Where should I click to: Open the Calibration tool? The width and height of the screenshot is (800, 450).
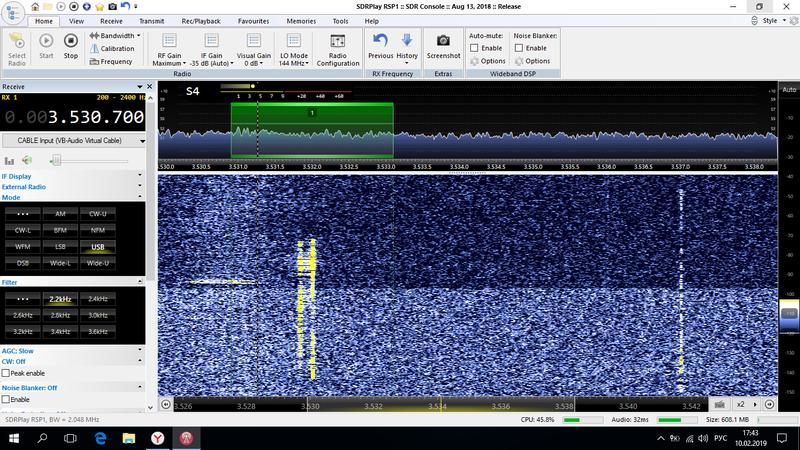point(112,48)
